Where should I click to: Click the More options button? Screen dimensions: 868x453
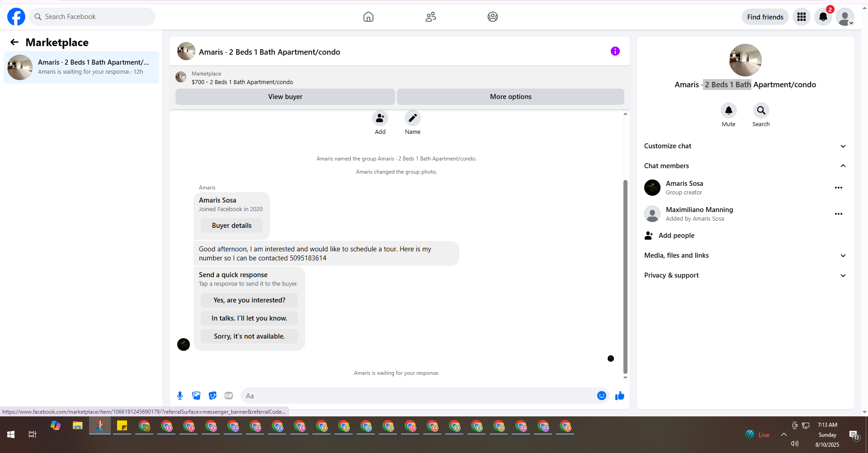[510, 97]
